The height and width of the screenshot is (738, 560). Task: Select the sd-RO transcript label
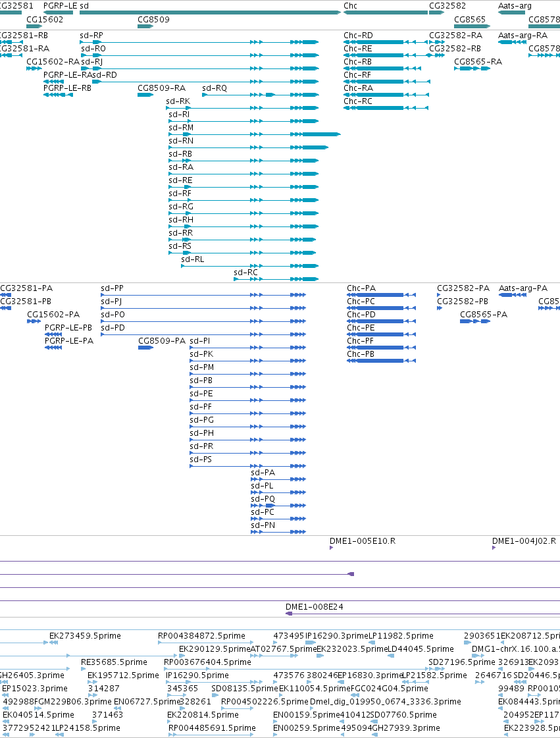[x=93, y=49]
